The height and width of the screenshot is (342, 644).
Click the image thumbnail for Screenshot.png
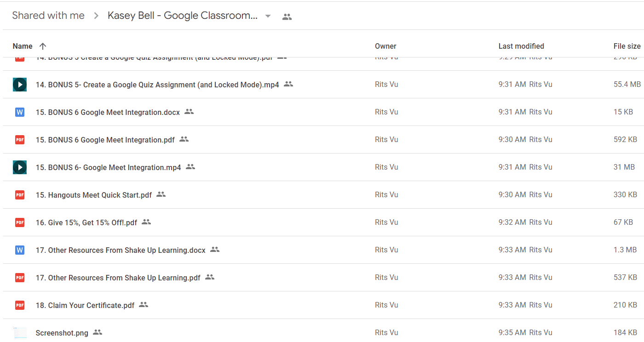pos(20,333)
